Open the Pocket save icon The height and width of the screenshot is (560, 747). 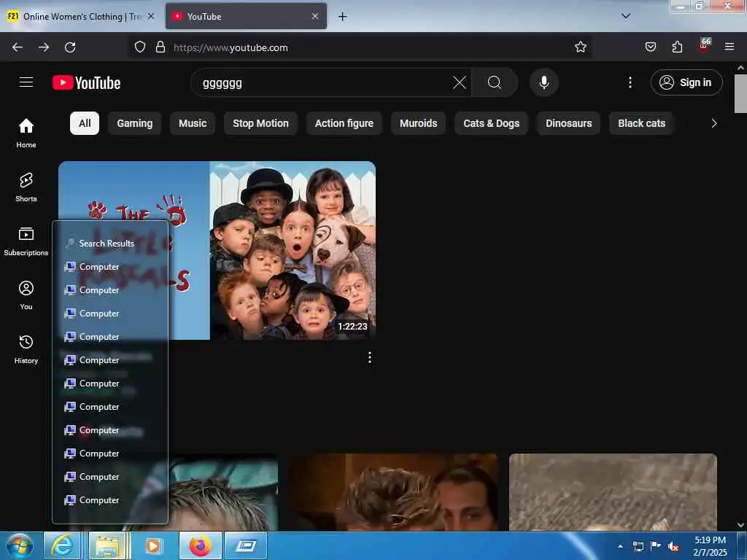tap(650, 47)
